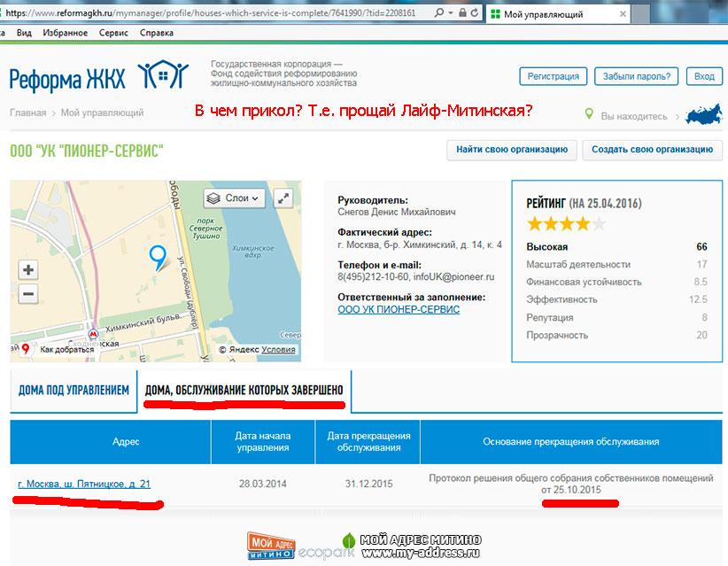Click the '28.03.2014' start date cell
Image resolution: width=728 pixels, height=566 pixels.
[x=263, y=484]
